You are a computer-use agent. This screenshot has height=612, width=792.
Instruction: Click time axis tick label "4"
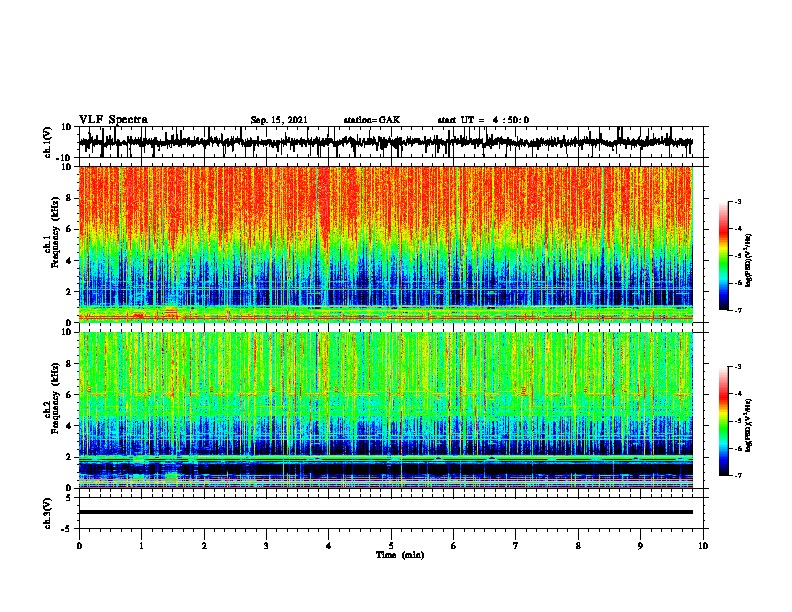(x=329, y=546)
